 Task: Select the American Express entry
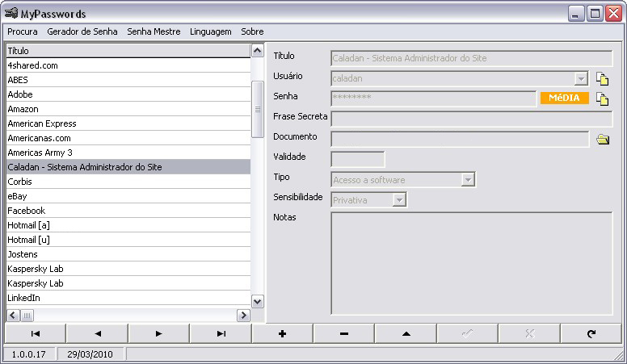click(x=128, y=123)
